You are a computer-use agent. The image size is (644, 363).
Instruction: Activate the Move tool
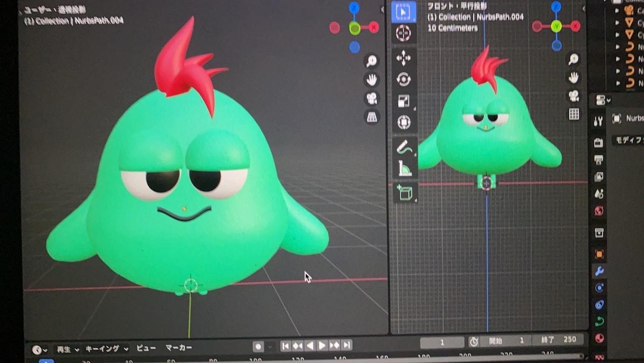coord(404,58)
